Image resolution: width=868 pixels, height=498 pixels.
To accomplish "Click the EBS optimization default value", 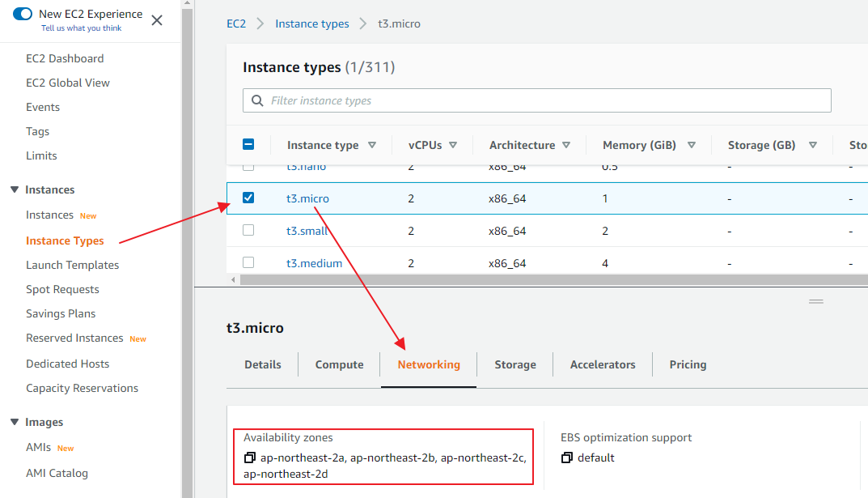I will point(596,458).
